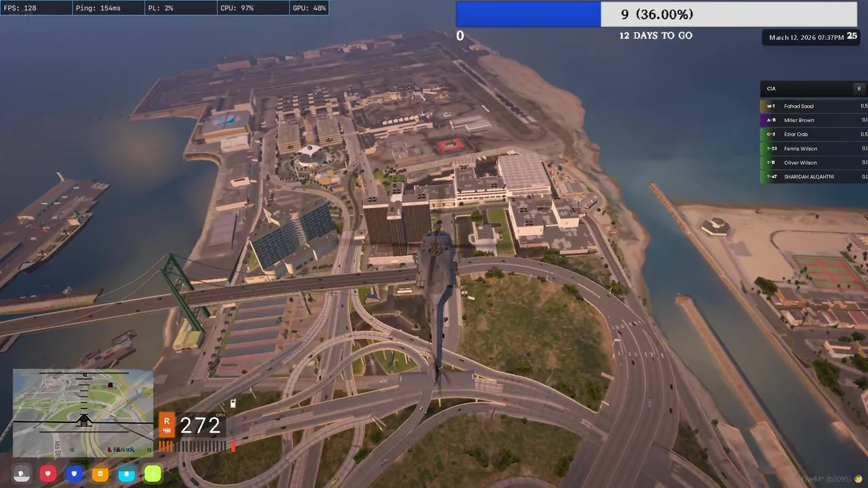Click the blue goal progress bar fill
Image resolution: width=868 pixels, height=488 pixels.
528,14
